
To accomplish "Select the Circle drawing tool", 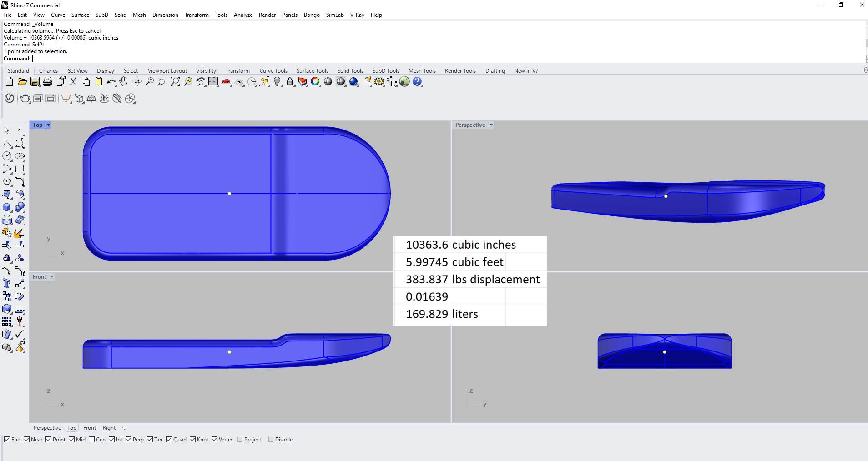I will coord(7,156).
